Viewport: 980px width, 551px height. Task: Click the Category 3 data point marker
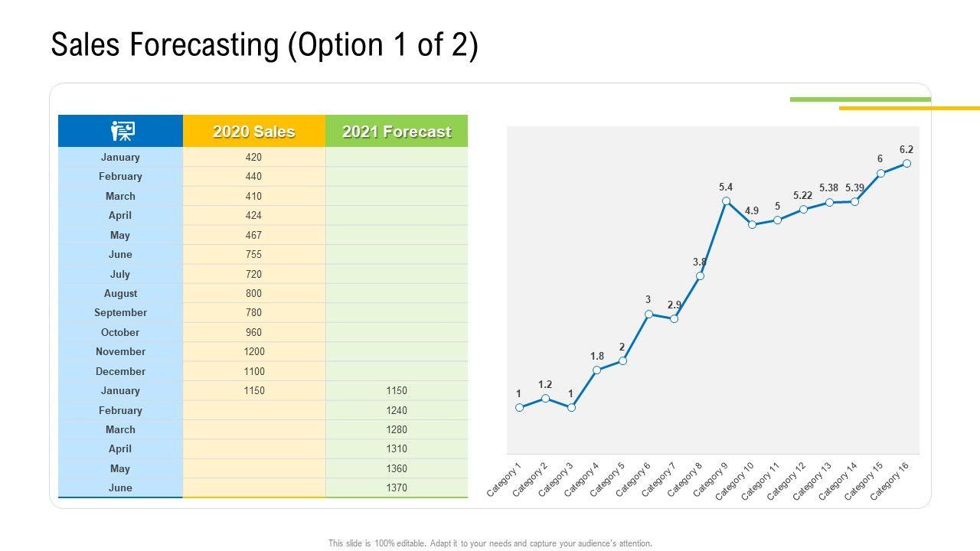click(x=571, y=407)
